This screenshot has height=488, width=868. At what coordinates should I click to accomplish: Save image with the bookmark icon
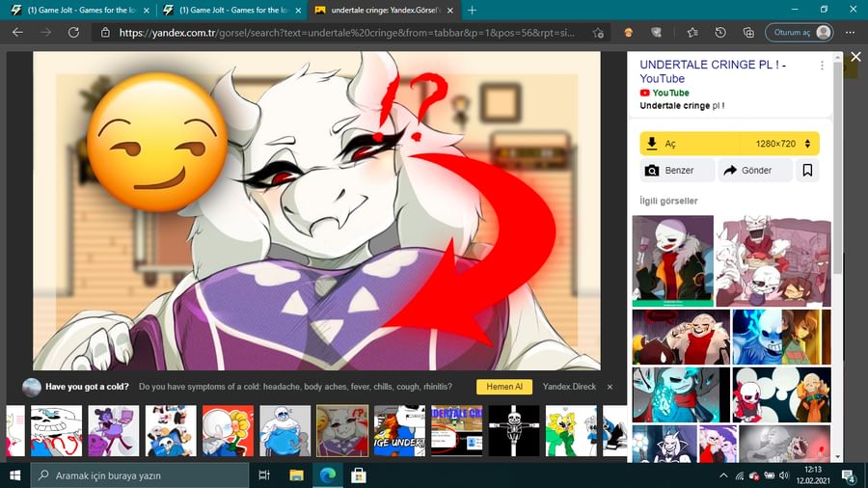(807, 171)
